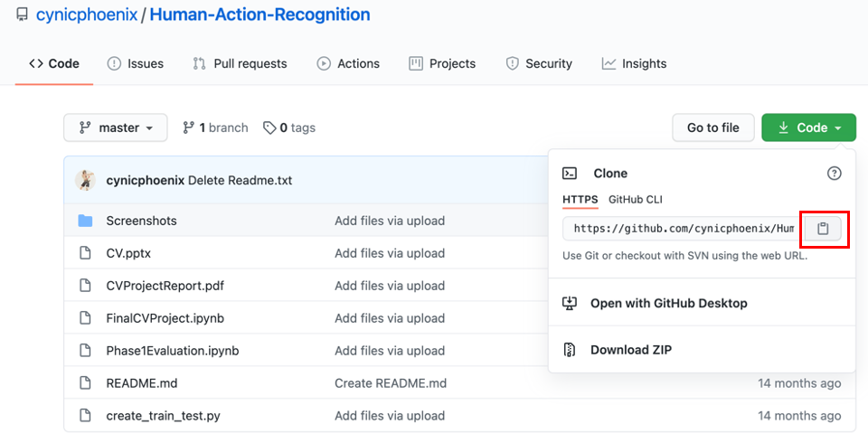View the 0 tags link
Screen dimensions: 868x443
[x=289, y=127]
